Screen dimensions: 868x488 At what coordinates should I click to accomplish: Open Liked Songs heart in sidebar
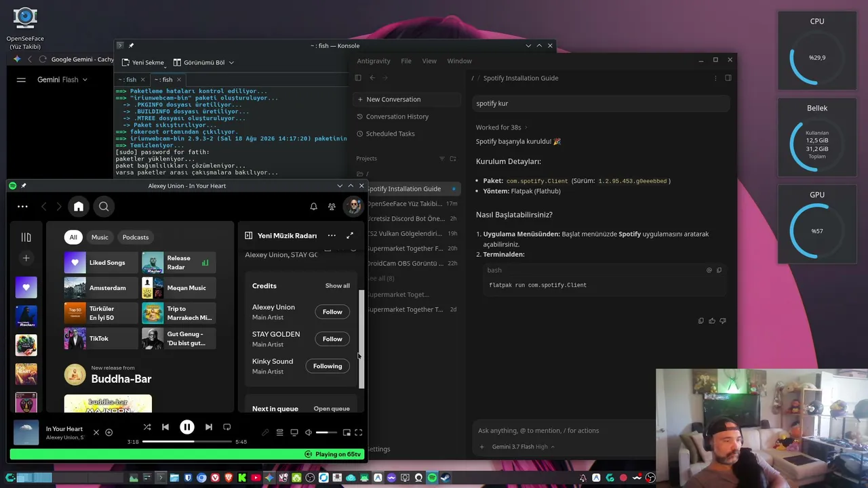[x=26, y=287]
